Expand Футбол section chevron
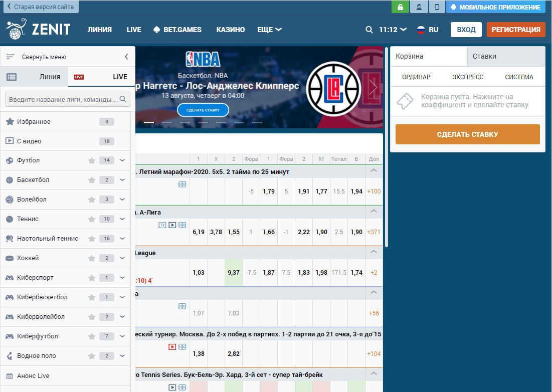Viewport: 552px width, 392px height. pyautogui.click(x=122, y=160)
